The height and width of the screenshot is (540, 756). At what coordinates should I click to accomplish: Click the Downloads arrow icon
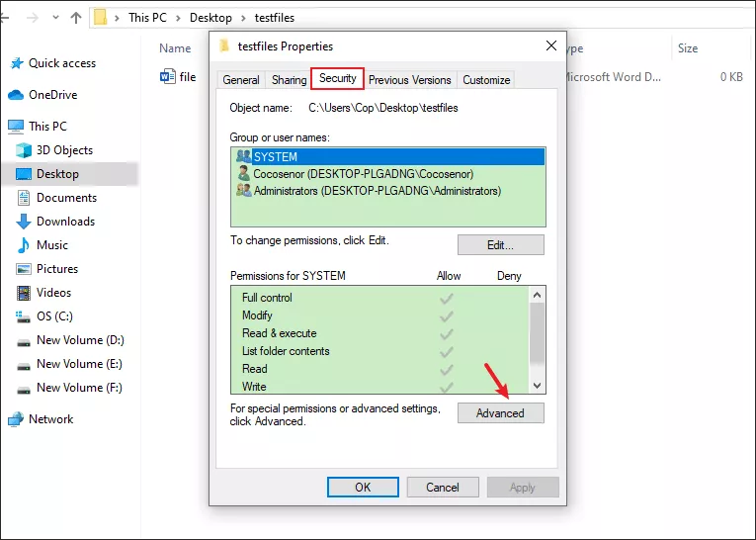click(24, 221)
